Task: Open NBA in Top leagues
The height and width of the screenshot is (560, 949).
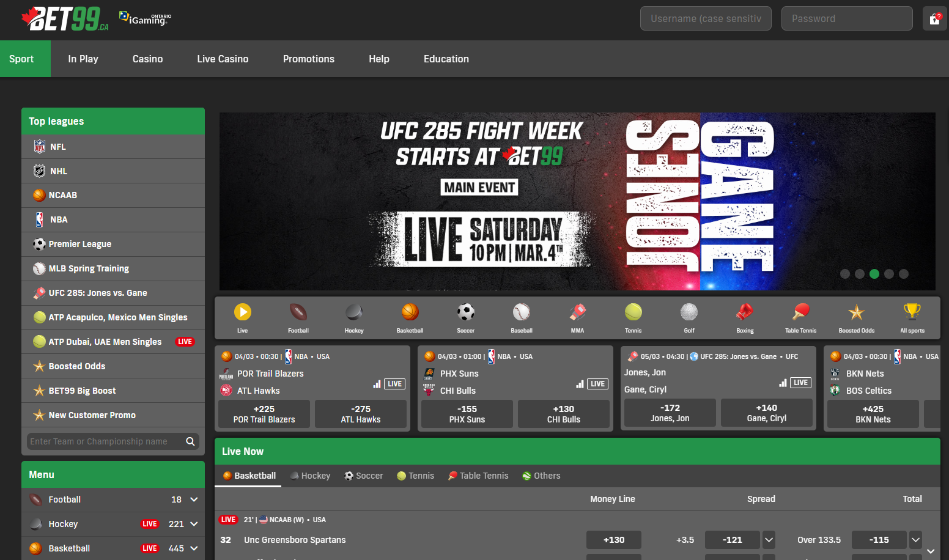Action: (113, 220)
